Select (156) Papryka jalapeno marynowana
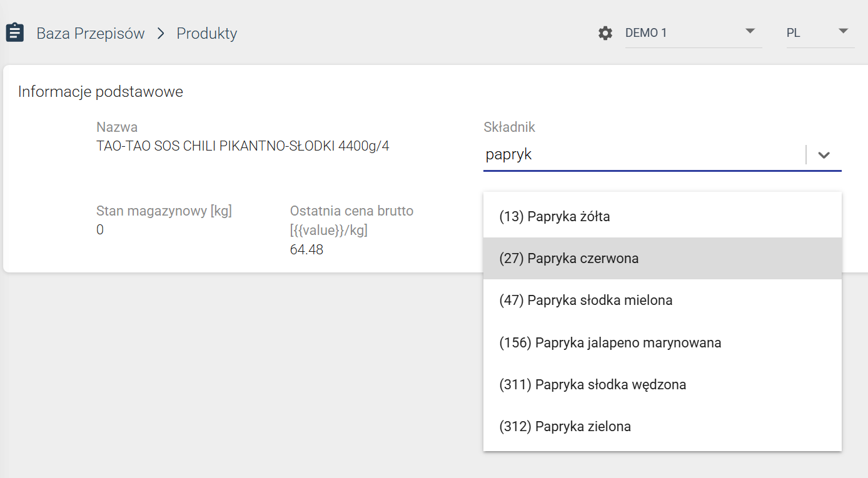Viewport: 868px width, 478px height. [662, 342]
